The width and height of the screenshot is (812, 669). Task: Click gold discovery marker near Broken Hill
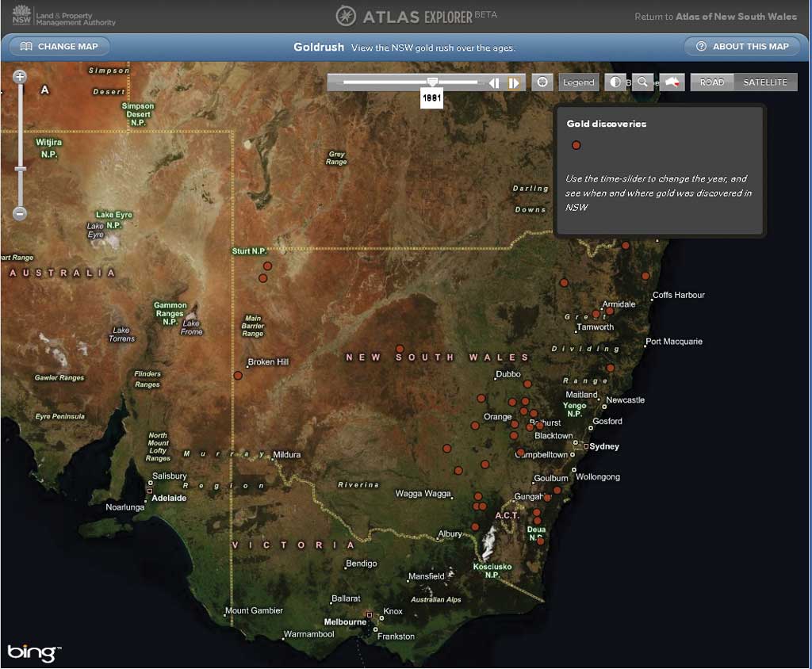coord(238,376)
